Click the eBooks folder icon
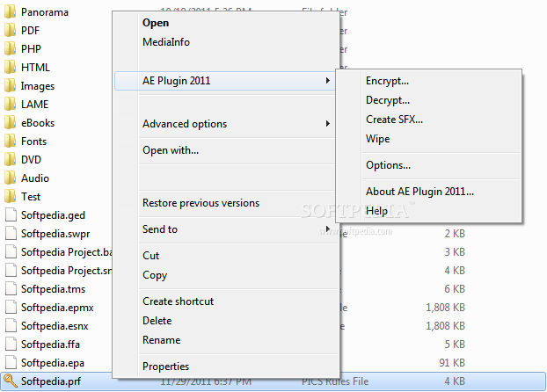Viewport: 547px width, 392px height. (x=11, y=123)
